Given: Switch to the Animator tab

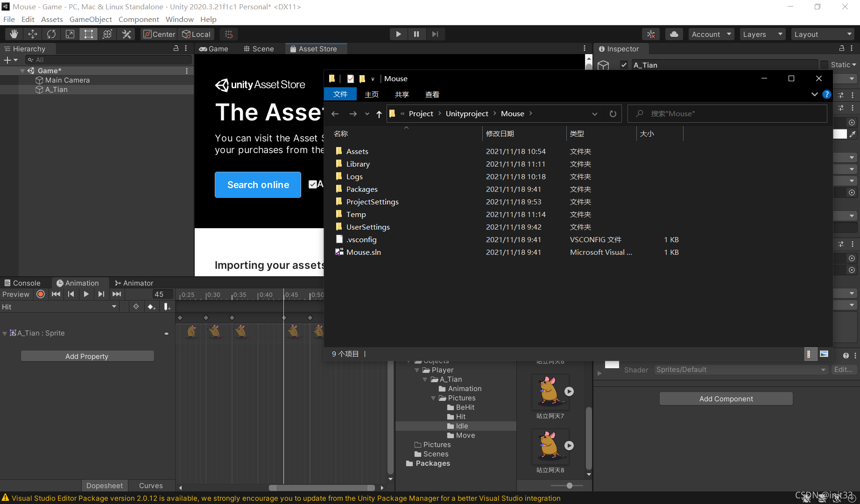Looking at the screenshot, I should coord(134,283).
